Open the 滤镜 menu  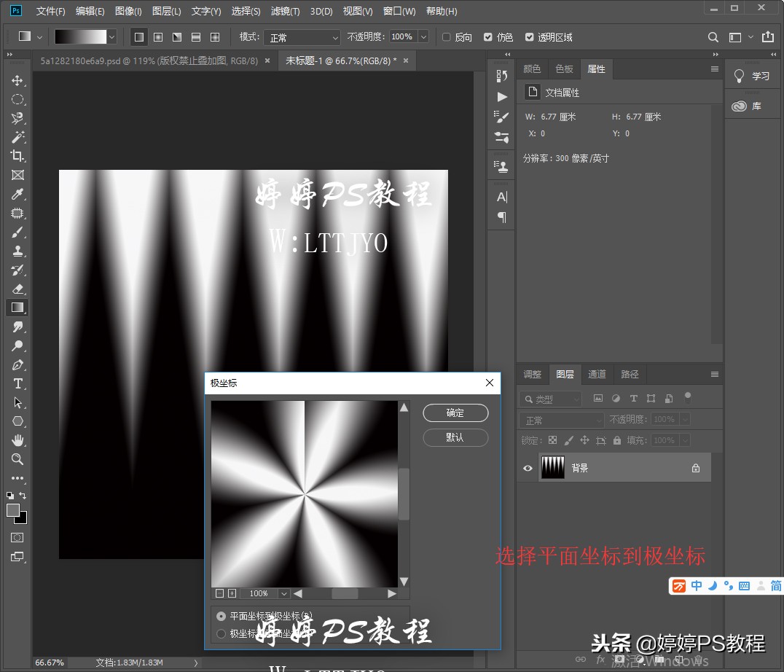point(285,11)
